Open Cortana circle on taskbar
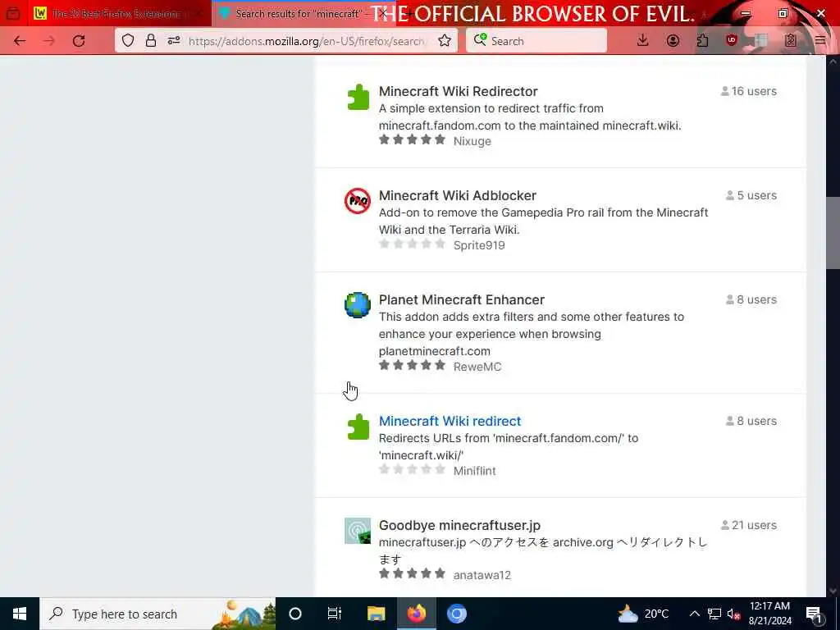Screen dimensions: 840x630 click(295, 614)
